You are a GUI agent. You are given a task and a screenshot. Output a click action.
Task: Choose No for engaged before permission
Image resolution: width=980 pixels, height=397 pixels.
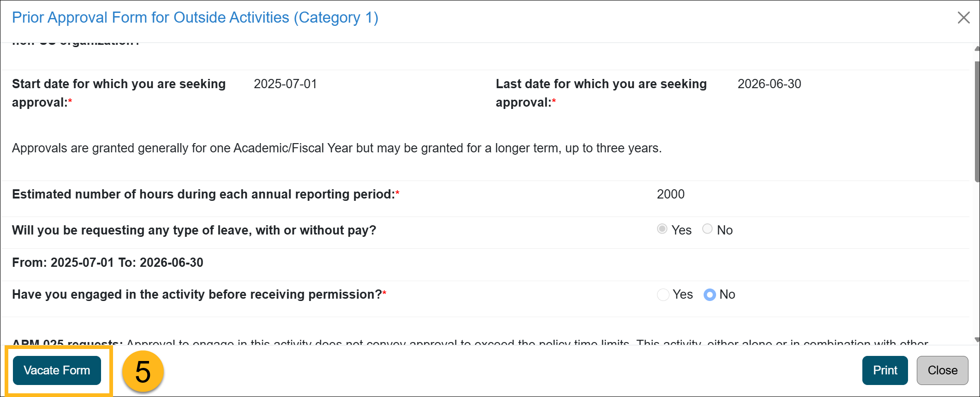pyautogui.click(x=710, y=295)
